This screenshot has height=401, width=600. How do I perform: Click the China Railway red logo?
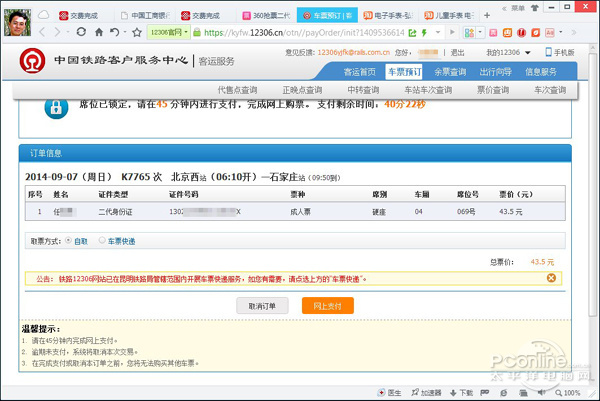coord(32,61)
